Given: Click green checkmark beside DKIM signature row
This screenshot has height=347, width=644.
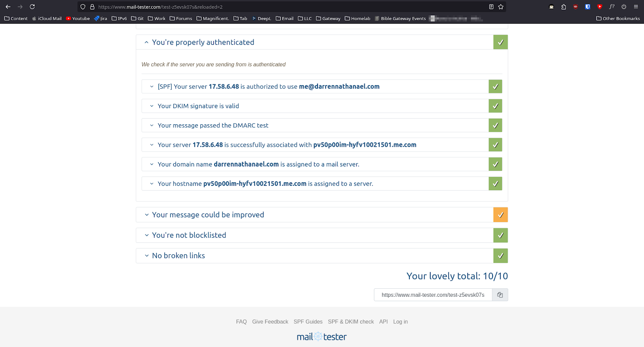Looking at the screenshot, I should (495, 106).
